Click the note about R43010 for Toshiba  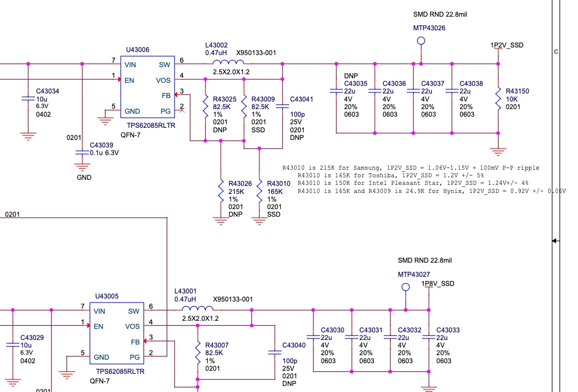390,176
